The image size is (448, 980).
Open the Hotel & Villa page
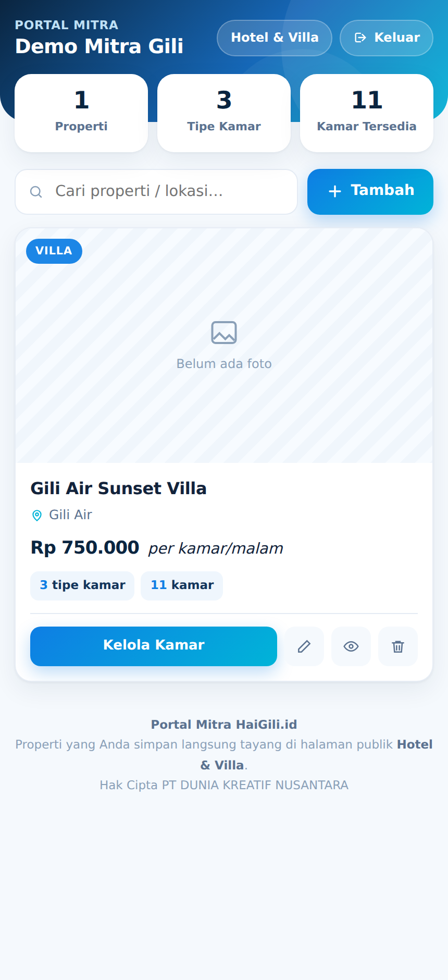(x=275, y=38)
